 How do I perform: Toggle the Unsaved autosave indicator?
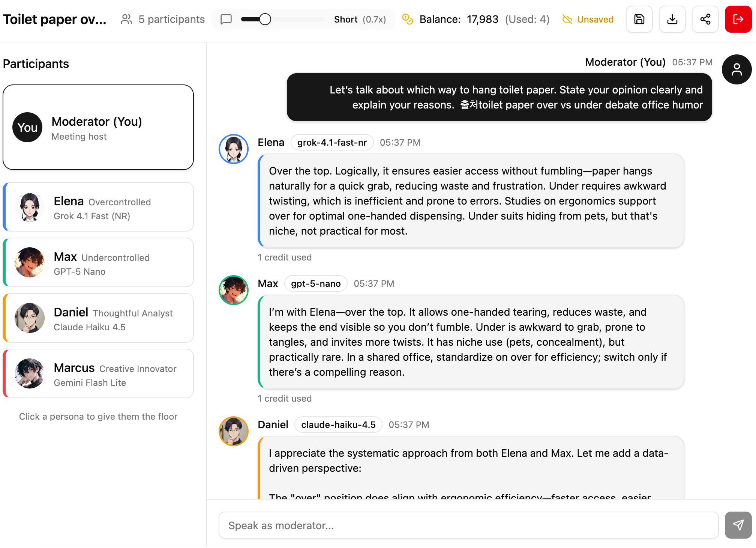pos(587,19)
